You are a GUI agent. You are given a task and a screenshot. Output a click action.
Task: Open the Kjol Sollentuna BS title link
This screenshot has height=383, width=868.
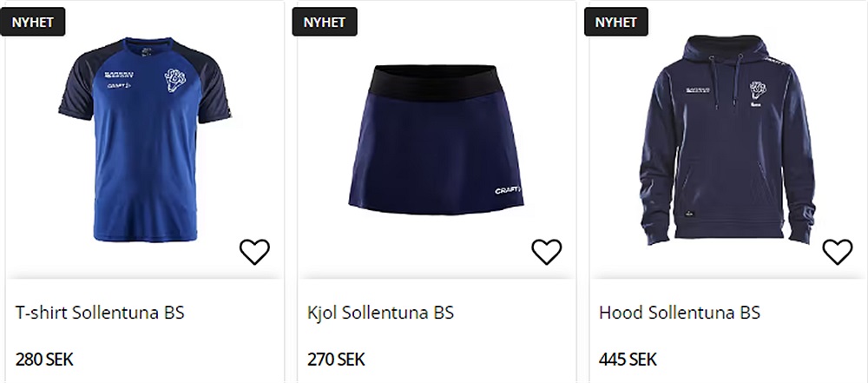380,313
